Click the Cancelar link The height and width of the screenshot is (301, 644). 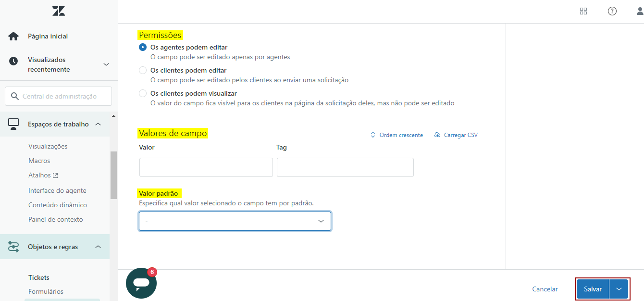tap(545, 289)
